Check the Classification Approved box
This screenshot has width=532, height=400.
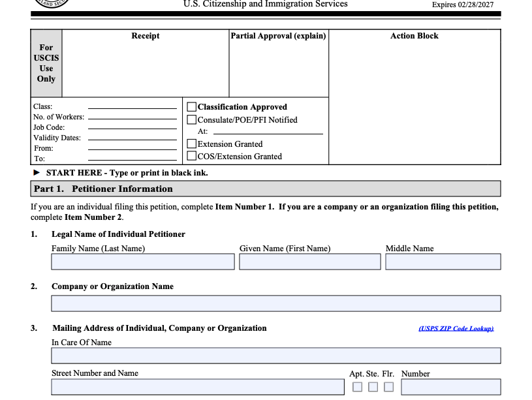192,107
